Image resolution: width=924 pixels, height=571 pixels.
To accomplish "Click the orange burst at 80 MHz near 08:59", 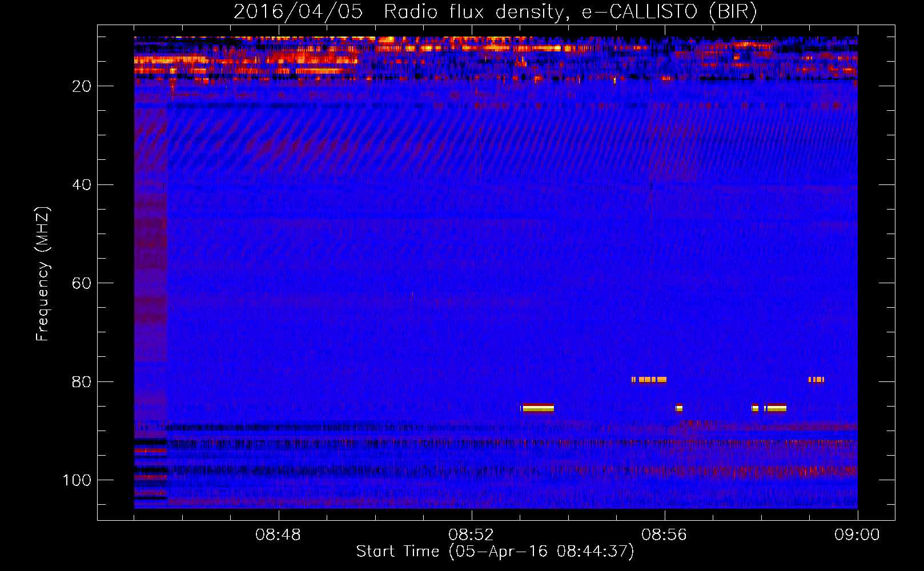I will (x=816, y=380).
